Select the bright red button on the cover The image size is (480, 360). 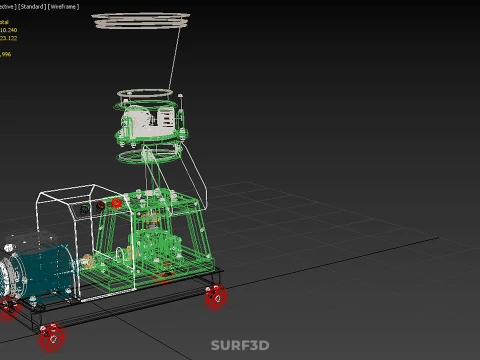click(x=116, y=203)
